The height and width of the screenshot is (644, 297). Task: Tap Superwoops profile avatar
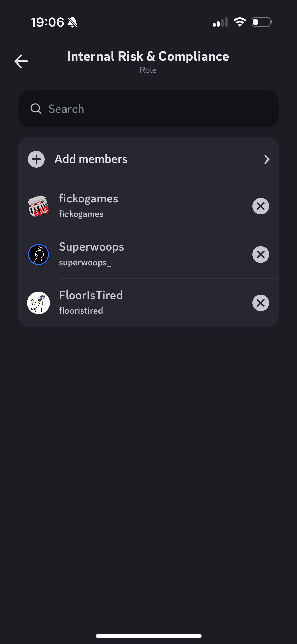click(39, 254)
